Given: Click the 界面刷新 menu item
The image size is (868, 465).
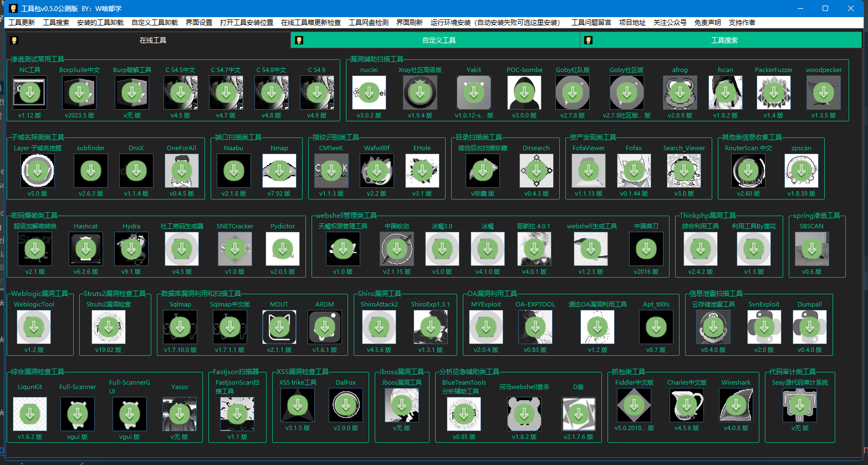Looking at the screenshot, I should tap(410, 23).
